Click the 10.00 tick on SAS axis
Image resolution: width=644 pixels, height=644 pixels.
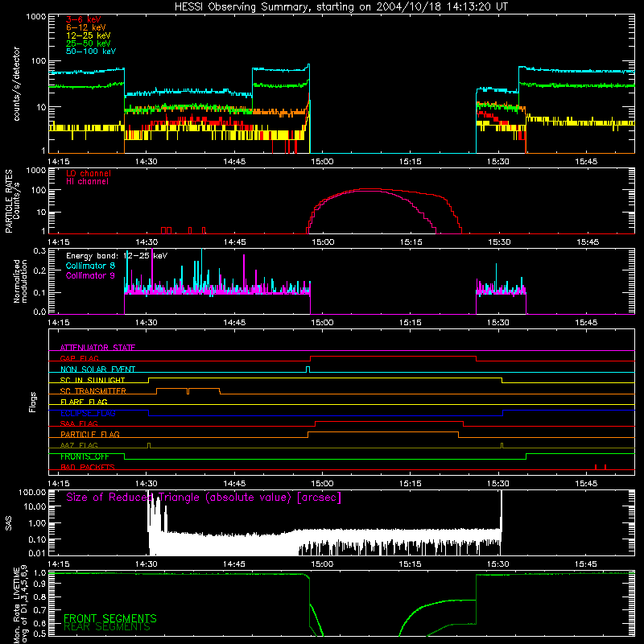coord(35,506)
